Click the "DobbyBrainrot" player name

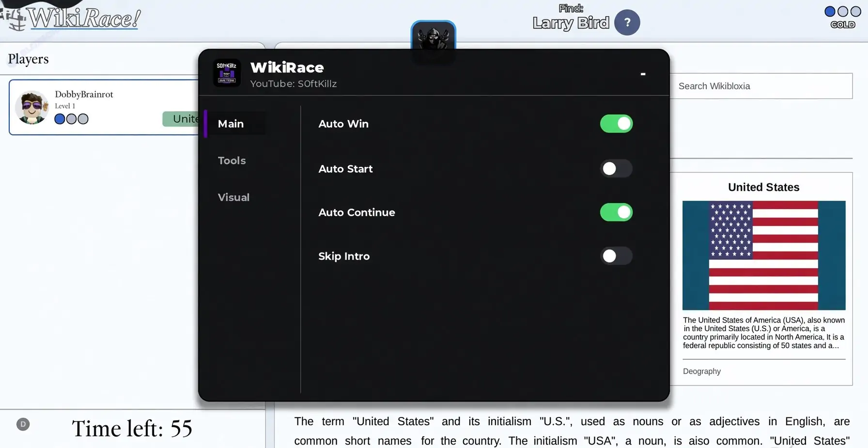(84, 94)
